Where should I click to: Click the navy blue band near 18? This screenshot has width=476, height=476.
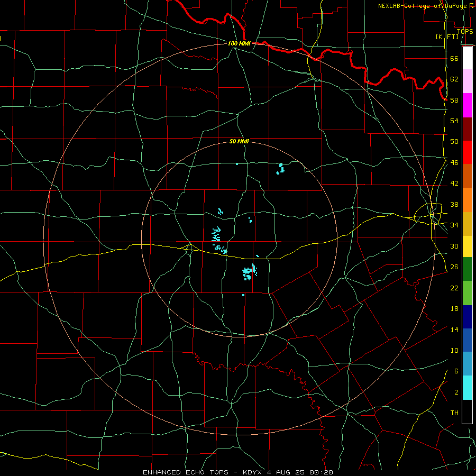click(x=467, y=317)
